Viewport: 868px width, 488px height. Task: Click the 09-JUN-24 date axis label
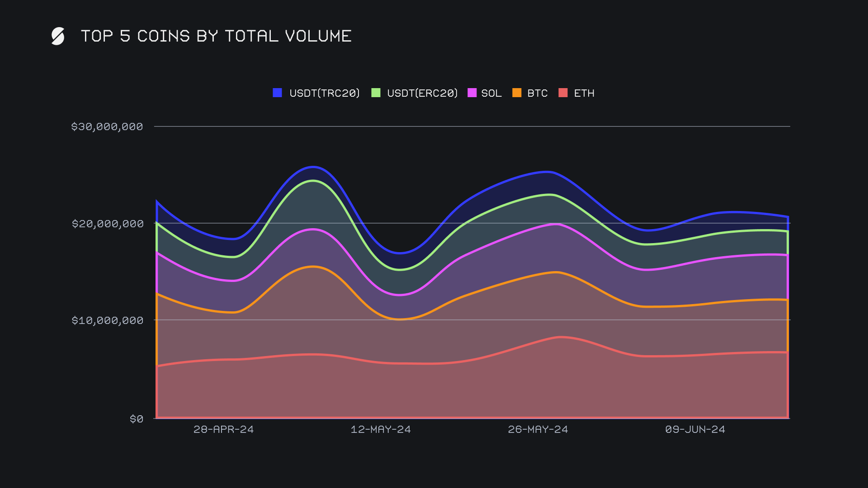[x=695, y=429]
